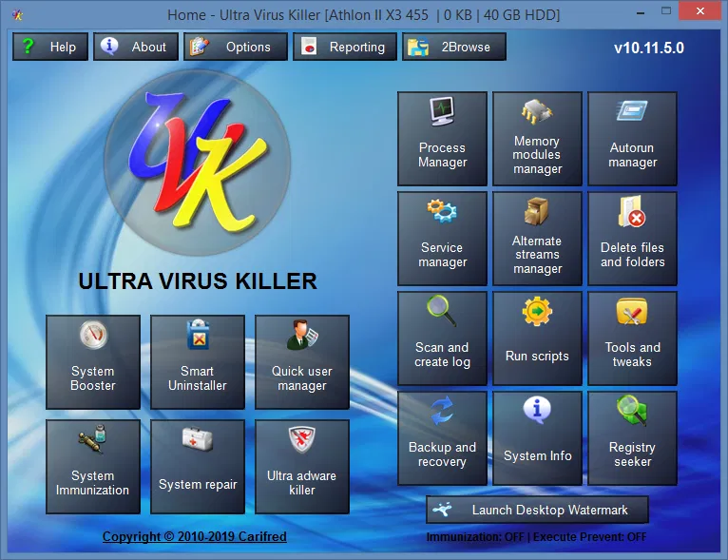Open Quick user manager

click(x=302, y=361)
